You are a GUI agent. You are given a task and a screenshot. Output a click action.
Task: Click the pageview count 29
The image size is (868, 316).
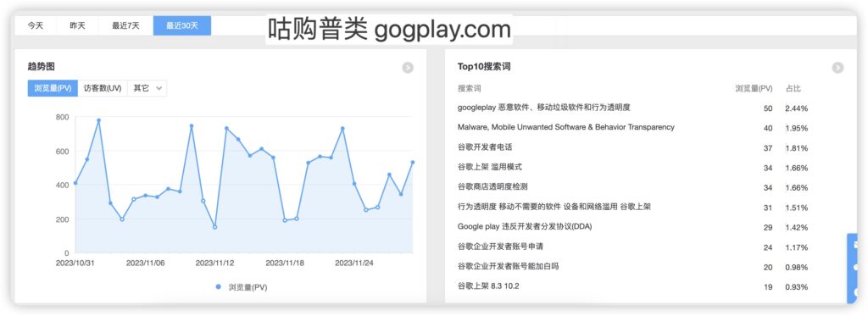[x=768, y=228]
